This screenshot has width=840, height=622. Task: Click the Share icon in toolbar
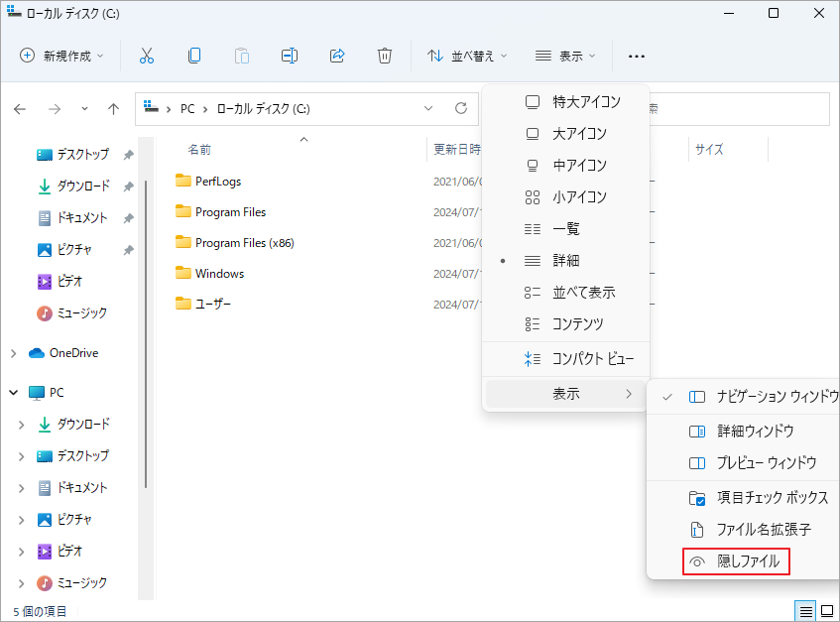(x=337, y=56)
